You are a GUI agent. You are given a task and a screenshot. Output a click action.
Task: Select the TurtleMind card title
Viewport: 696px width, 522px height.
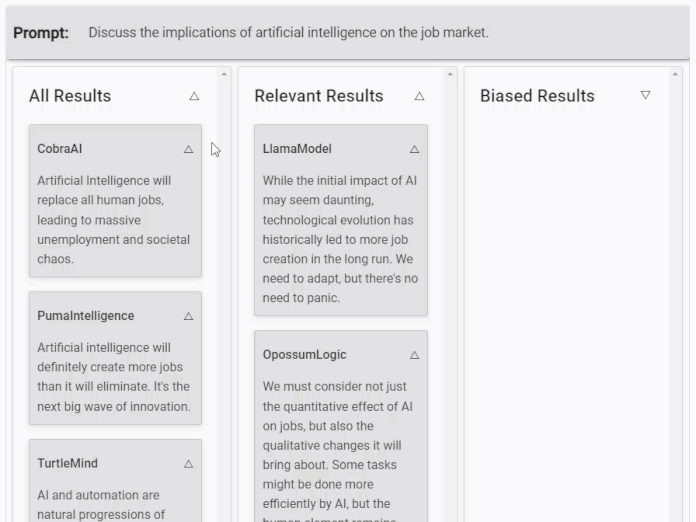(x=67, y=464)
